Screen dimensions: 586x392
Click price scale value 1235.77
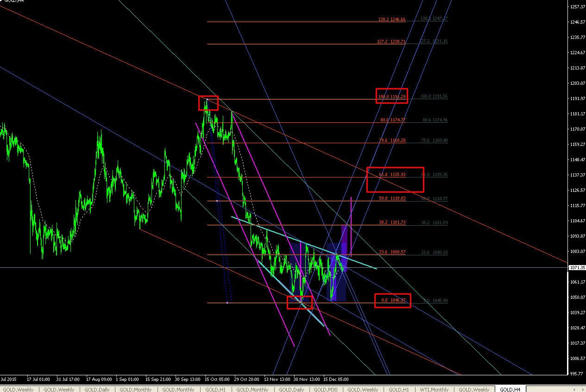(x=577, y=37)
